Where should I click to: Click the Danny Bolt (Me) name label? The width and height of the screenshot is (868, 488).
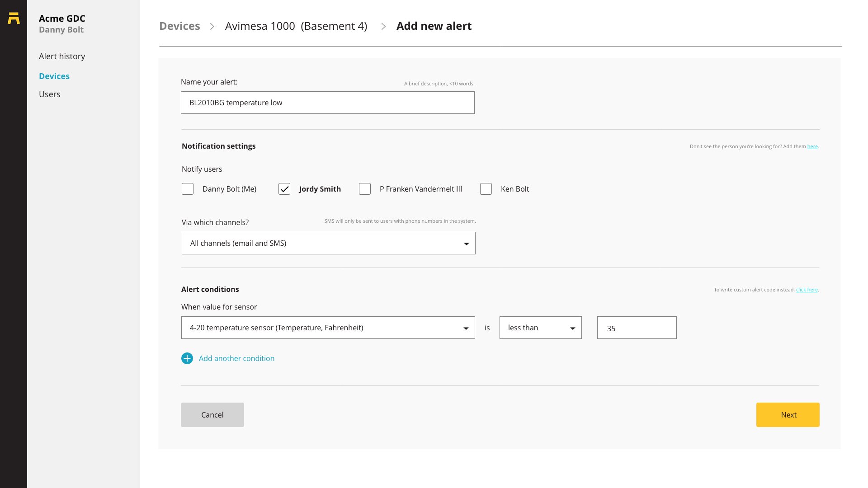[230, 189]
